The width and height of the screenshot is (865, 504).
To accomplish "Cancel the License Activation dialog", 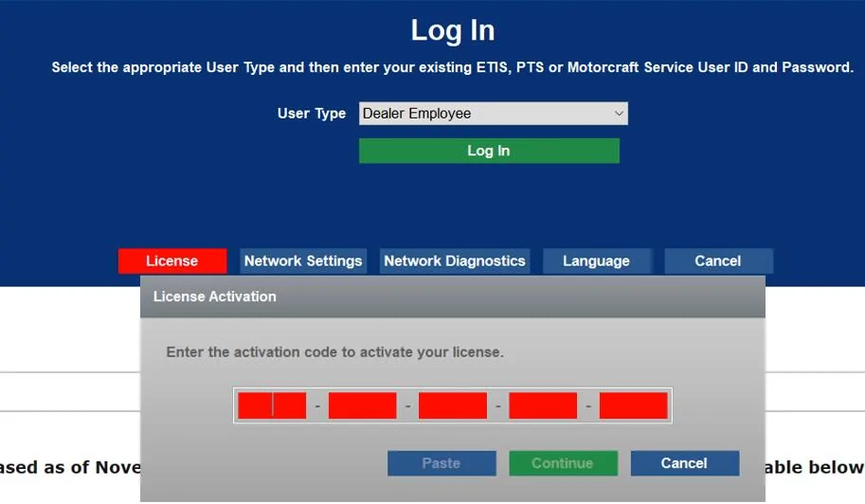I will [685, 463].
